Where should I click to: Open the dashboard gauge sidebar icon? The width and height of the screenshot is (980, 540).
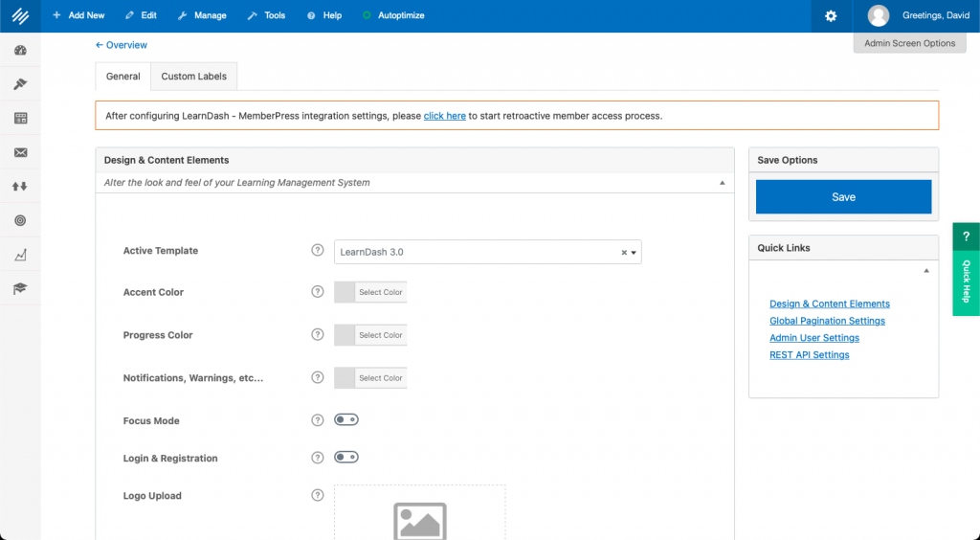[20, 50]
